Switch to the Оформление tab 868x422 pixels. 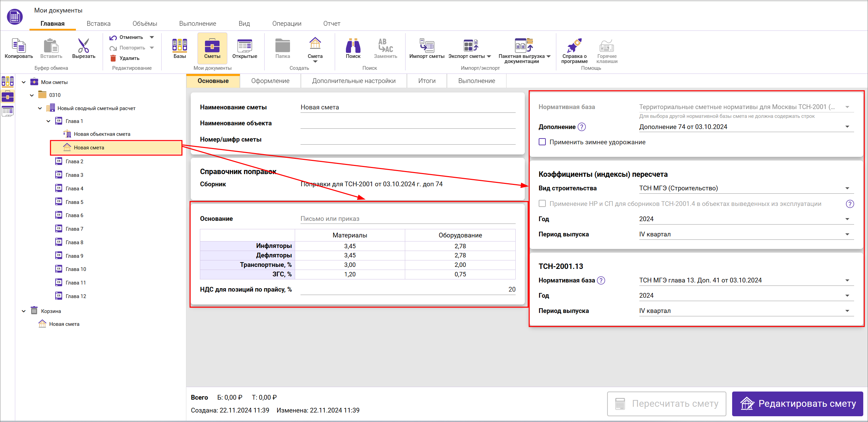click(x=270, y=81)
